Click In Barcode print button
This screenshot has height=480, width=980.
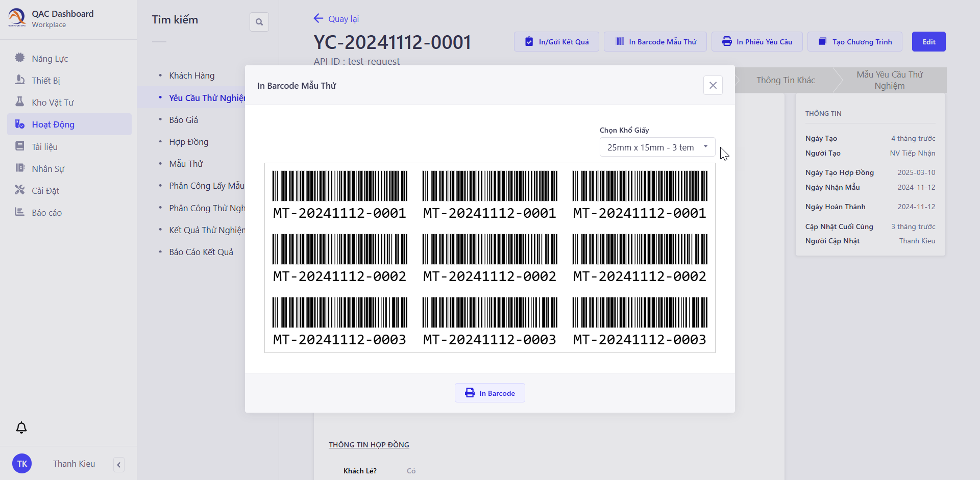(x=490, y=393)
